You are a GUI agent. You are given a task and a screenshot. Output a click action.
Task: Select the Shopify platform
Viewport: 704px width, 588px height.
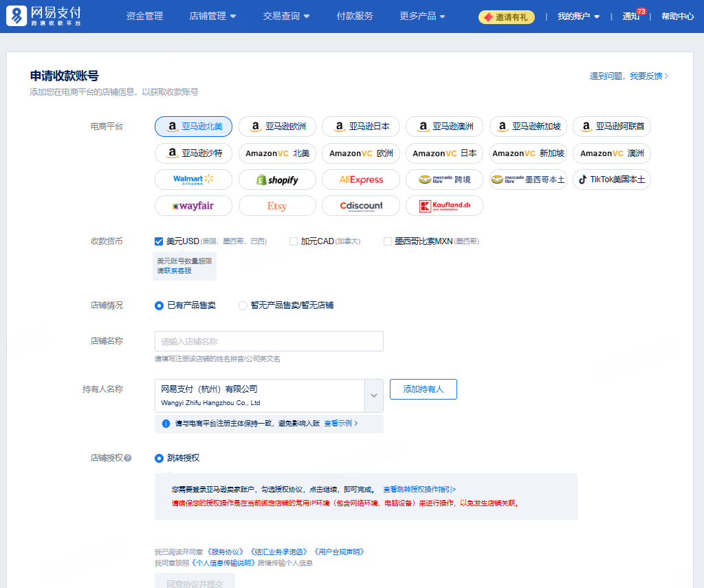pyautogui.click(x=277, y=179)
